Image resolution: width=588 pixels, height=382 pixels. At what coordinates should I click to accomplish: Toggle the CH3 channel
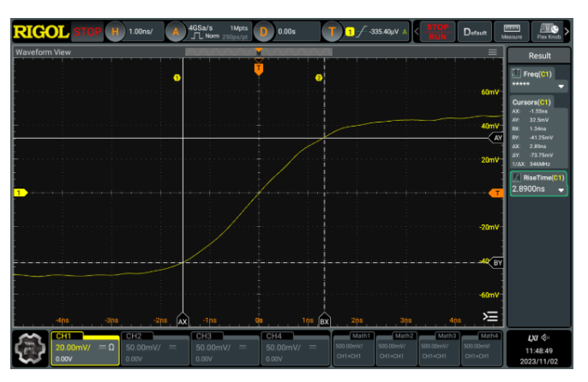(x=225, y=349)
